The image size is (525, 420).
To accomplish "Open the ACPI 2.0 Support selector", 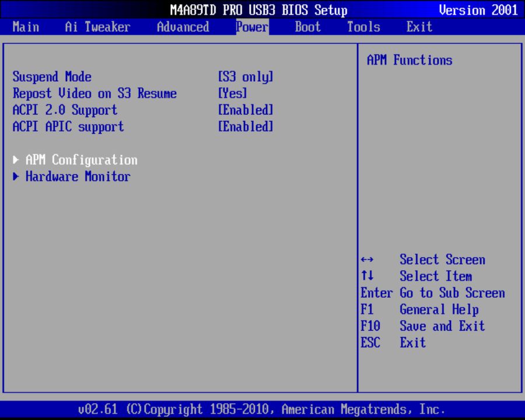I will (x=246, y=110).
